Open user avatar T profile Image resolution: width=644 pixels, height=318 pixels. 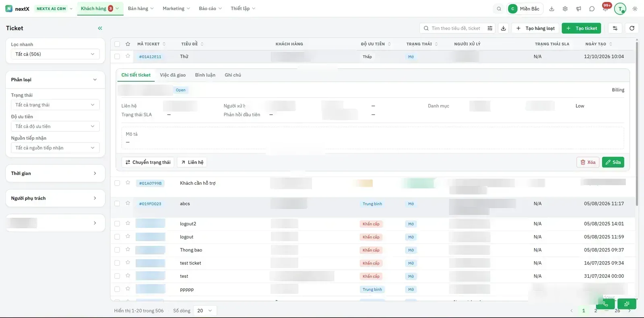pyautogui.click(x=620, y=9)
